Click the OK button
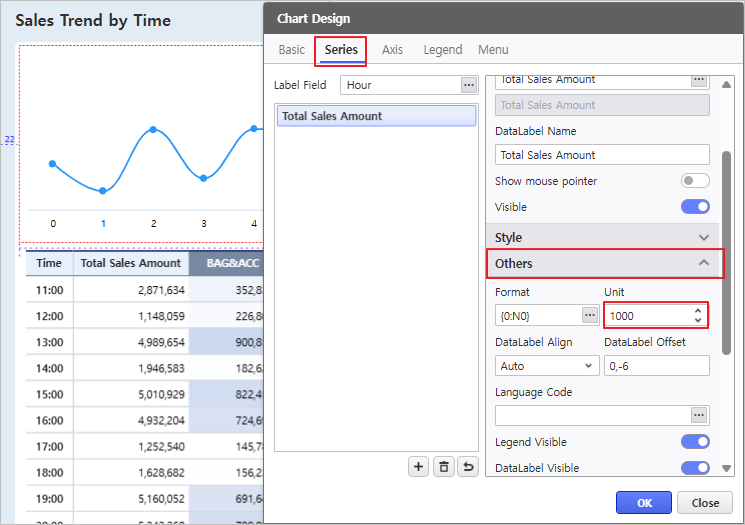This screenshot has height=525, width=745. 643,502
